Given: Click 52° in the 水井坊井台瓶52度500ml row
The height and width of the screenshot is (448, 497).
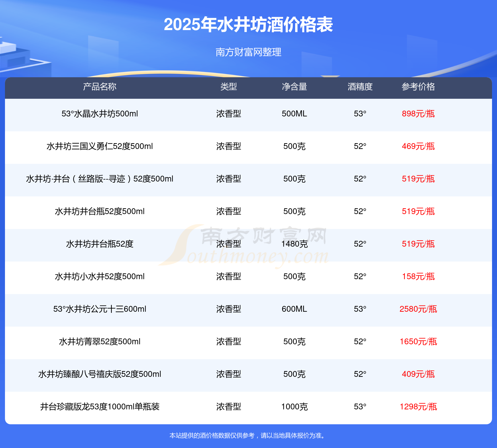Looking at the screenshot, I should [360, 211].
